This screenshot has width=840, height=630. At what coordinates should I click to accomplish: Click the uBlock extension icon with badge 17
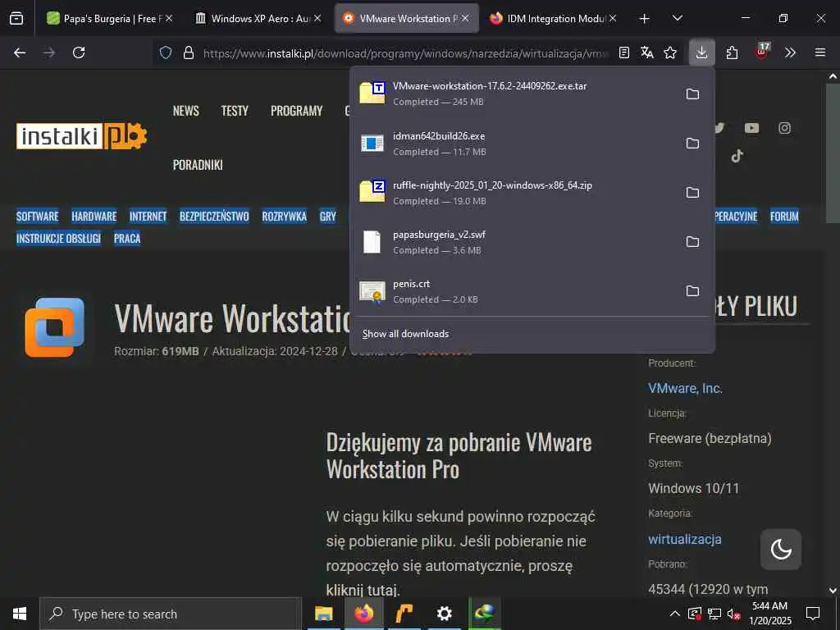pos(762,52)
